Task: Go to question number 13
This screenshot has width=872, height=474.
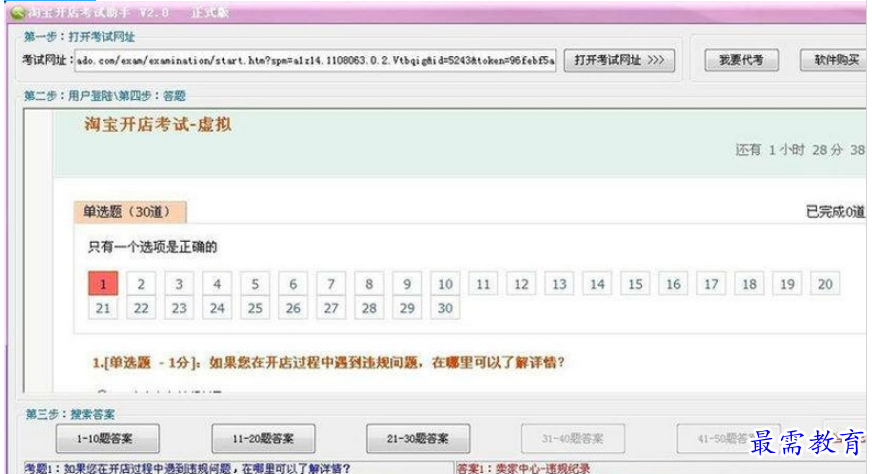Action: [x=559, y=284]
